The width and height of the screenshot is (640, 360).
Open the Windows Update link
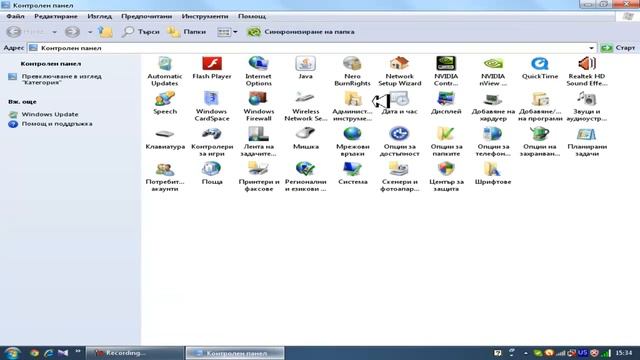point(50,114)
